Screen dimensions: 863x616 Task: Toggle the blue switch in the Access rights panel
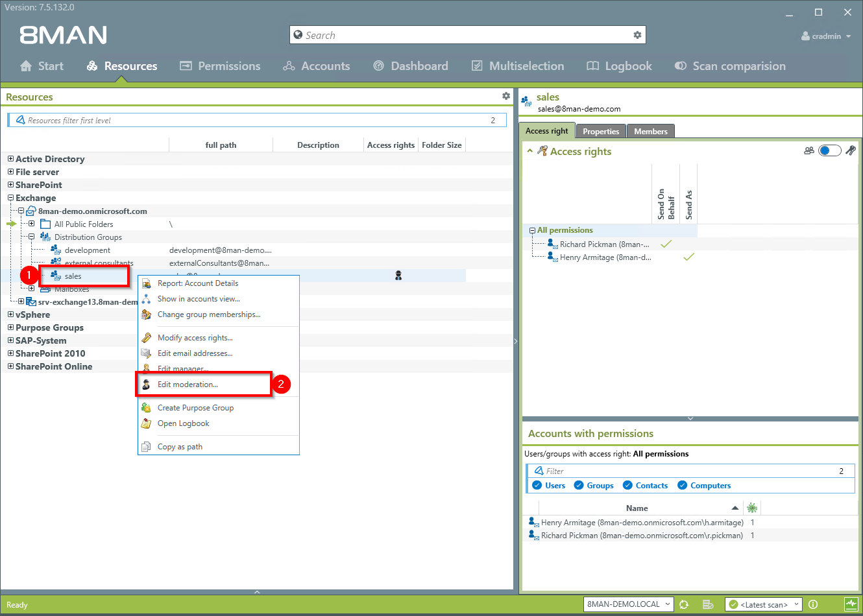tap(829, 150)
